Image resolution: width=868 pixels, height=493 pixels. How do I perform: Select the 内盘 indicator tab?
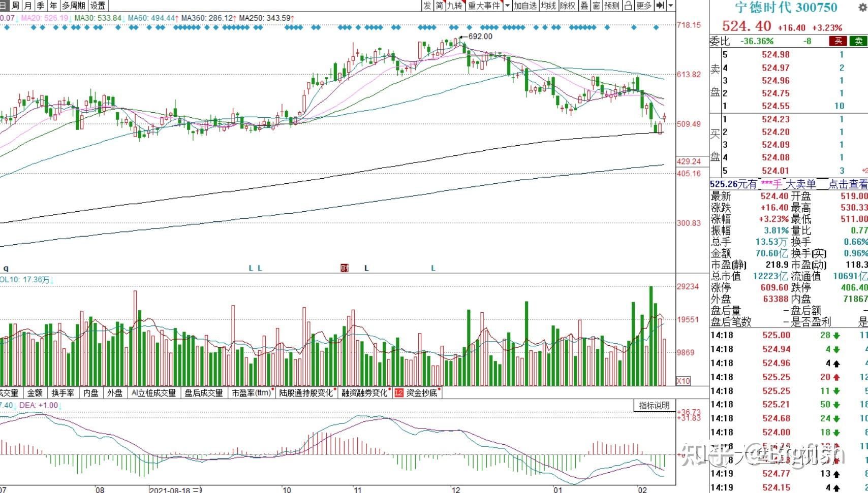91,392
